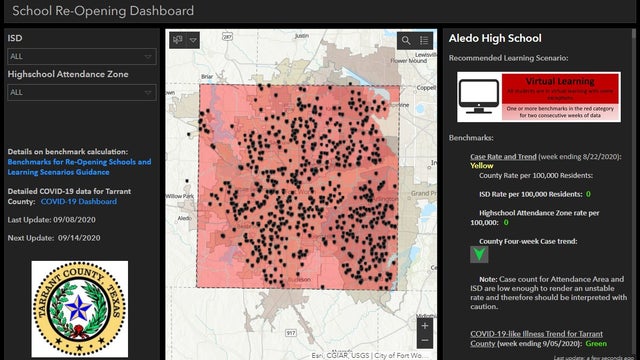The height and width of the screenshot is (360, 640).
Task: Click the Next Update 09/14/2020 text
Action: [x=54, y=238]
